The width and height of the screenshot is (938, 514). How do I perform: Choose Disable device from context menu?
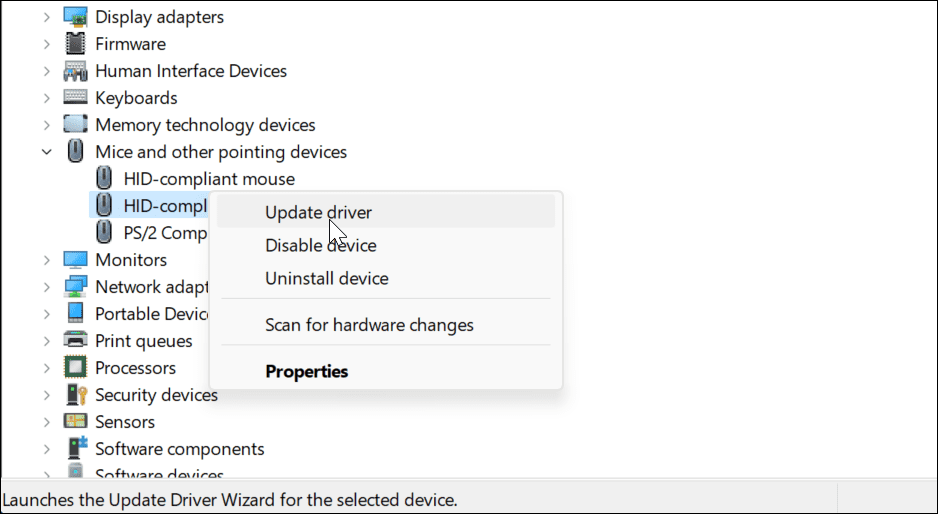tap(320, 245)
